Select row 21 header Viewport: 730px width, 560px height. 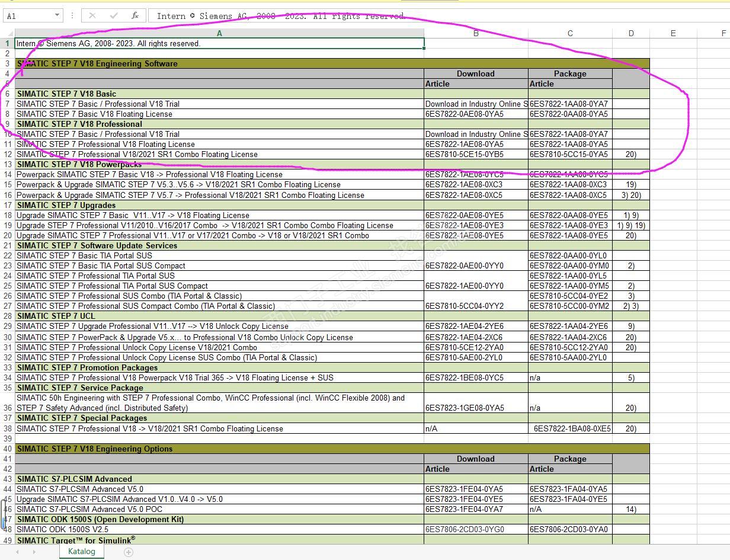click(8, 245)
